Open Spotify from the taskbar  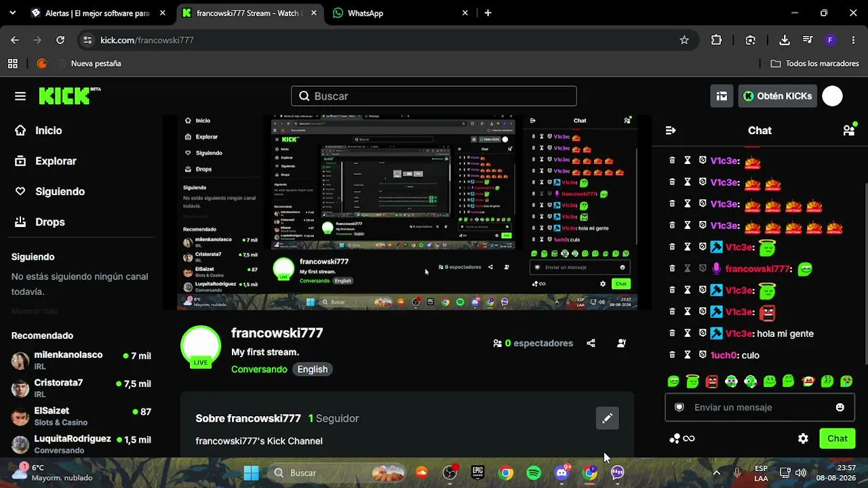(534, 473)
